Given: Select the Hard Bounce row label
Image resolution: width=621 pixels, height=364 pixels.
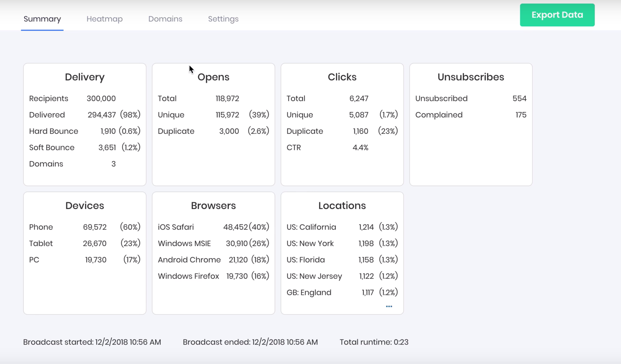Looking at the screenshot, I should pos(54,131).
